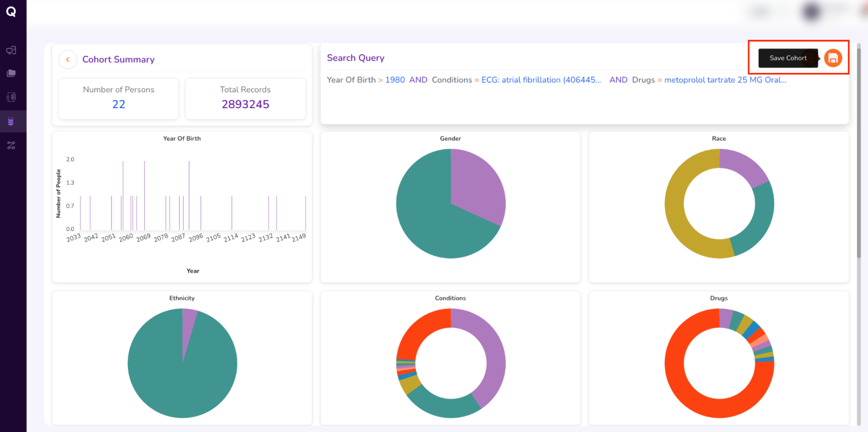868x432 pixels.
Task: Click the metoprolol tartrate drug value
Action: pyautogui.click(x=725, y=80)
